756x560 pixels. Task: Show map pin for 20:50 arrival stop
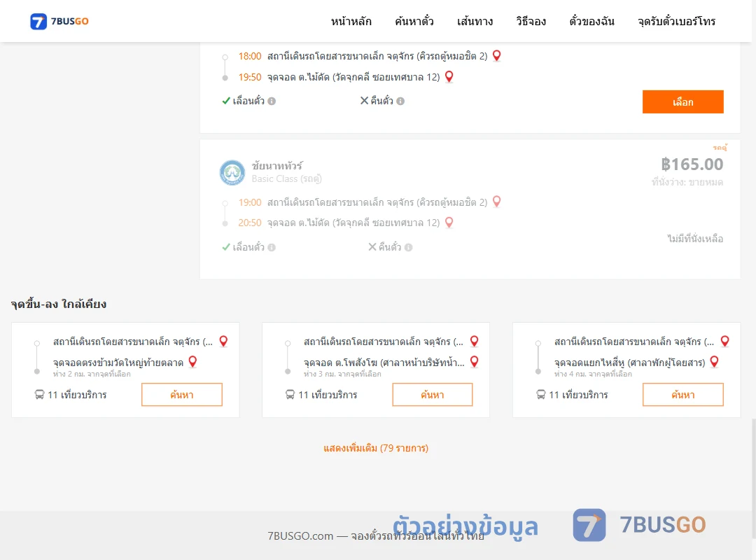pos(449,223)
